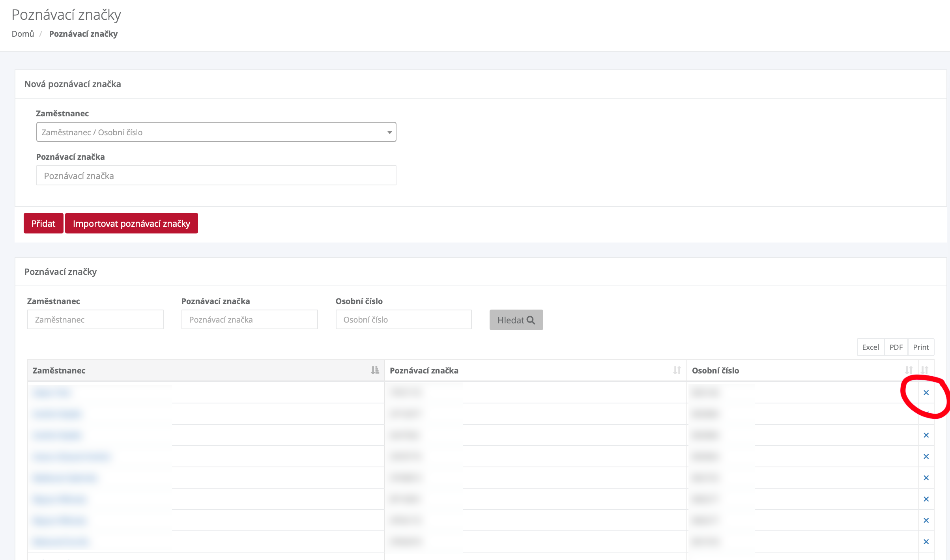Sort table by Poznávací značka column icon
Image resolution: width=950 pixels, height=560 pixels.
click(x=677, y=370)
